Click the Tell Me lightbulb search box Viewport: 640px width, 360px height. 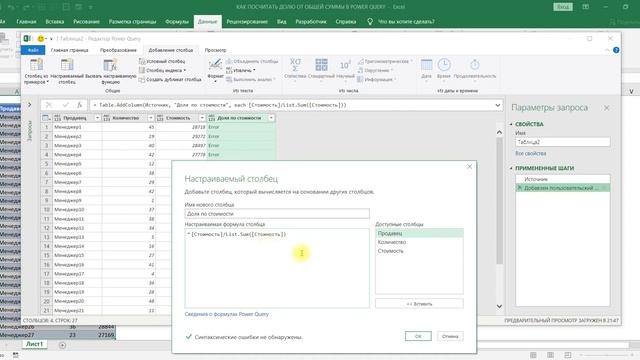click(x=402, y=22)
